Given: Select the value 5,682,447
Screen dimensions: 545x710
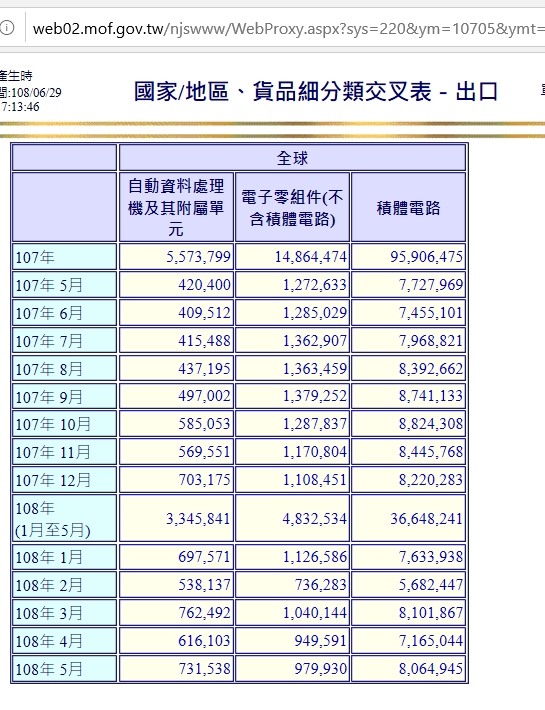Looking at the screenshot, I should pyautogui.click(x=430, y=585).
